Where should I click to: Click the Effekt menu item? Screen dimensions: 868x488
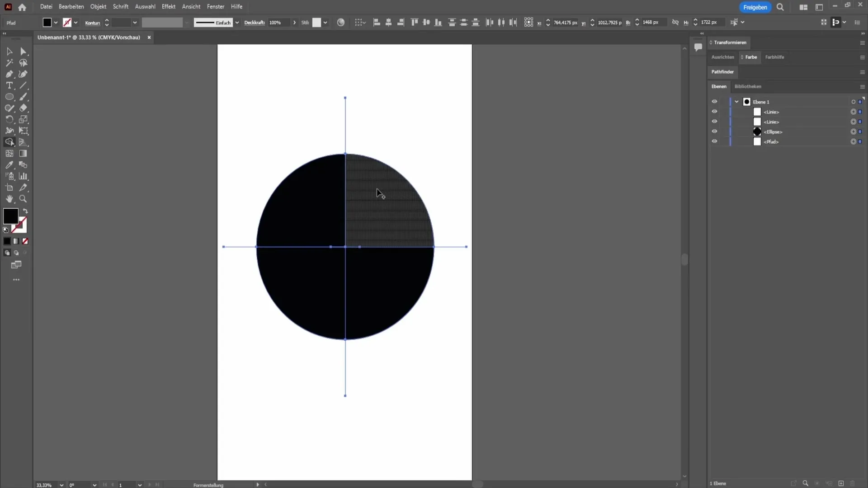[169, 7]
